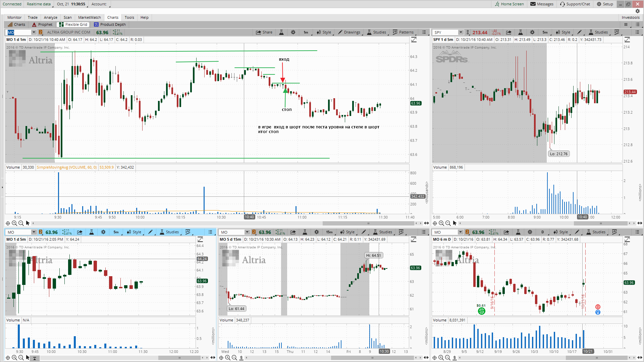Toggle the scale icon on MO daily chart
This screenshot has height=362, width=644.
click(627, 239)
